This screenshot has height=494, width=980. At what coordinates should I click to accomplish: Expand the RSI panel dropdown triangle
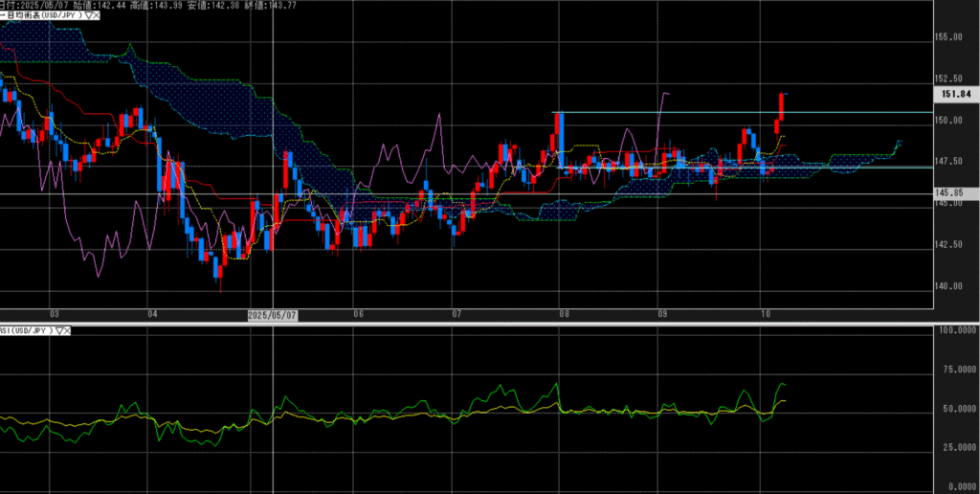click(x=60, y=330)
